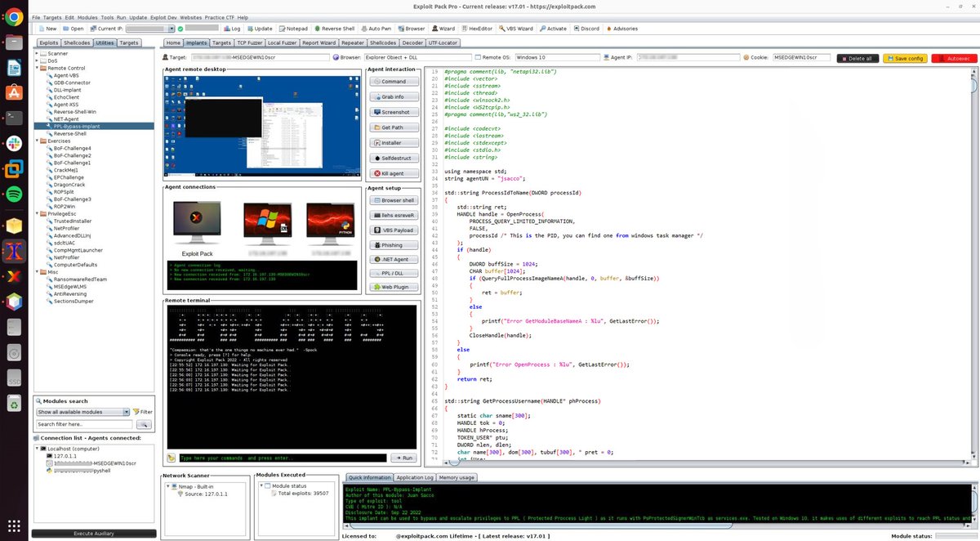Open the Discord link in toolbar
This screenshot has width=980, height=541.
pyautogui.click(x=586, y=28)
